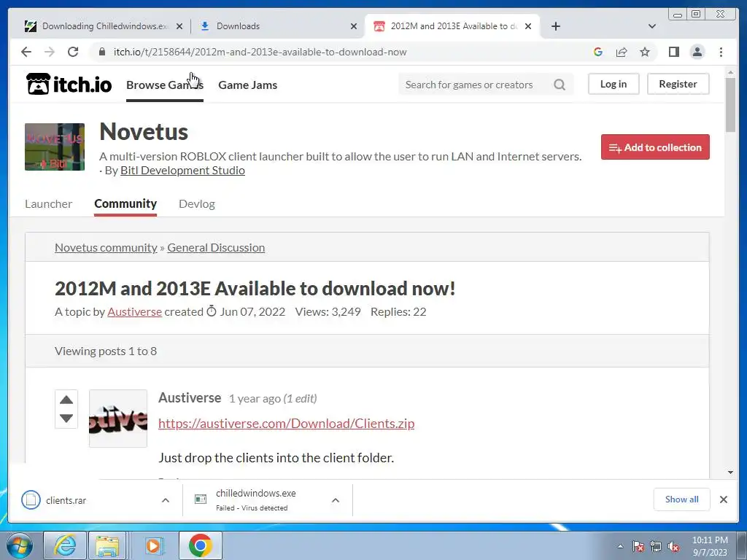This screenshot has width=747, height=560.
Task: Click 'Viewing posts 1 to 8' text
Action: 106,351
